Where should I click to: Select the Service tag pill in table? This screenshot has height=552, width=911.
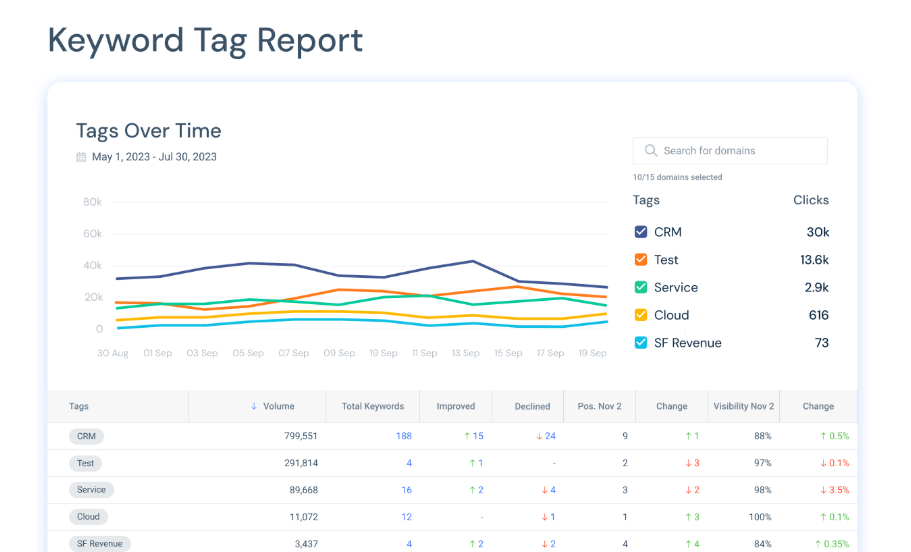91,490
